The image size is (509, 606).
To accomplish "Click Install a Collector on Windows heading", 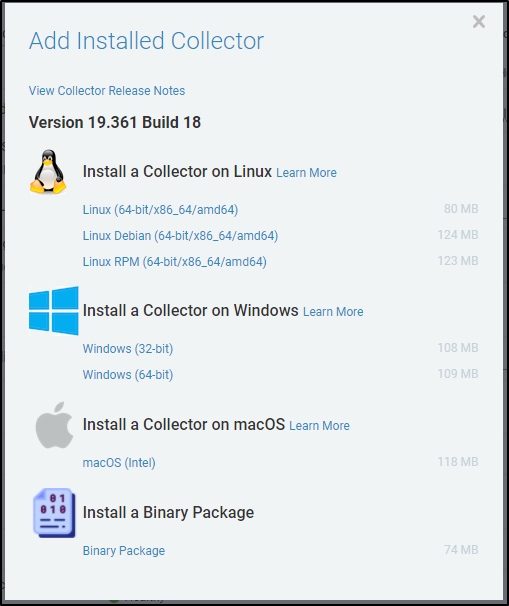I will [191, 311].
